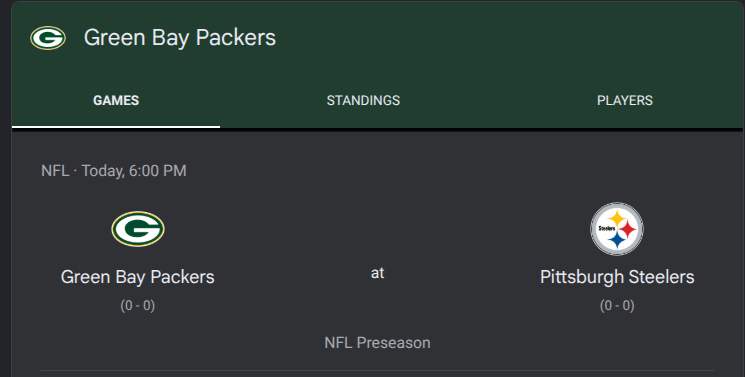The height and width of the screenshot is (377, 745).
Task: Click the Packers logo in the header
Action: pyautogui.click(x=48, y=38)
